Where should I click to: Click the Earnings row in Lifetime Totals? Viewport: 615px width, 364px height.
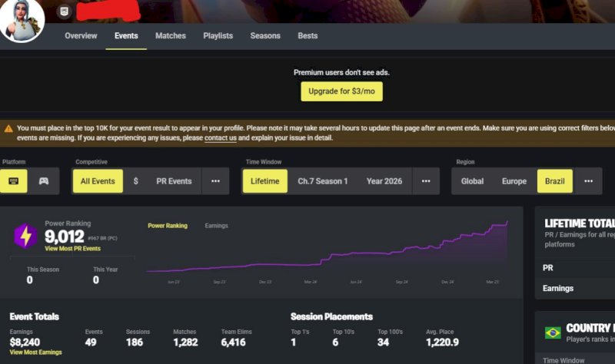pos(575,289)
